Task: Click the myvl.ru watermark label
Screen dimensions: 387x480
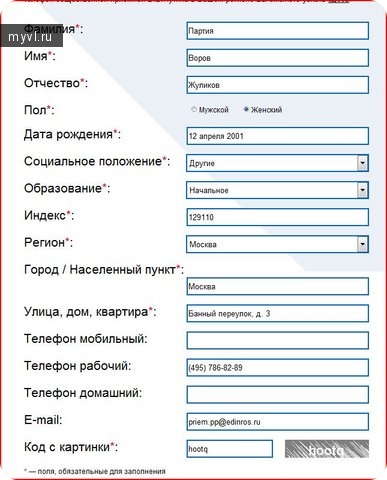Action: (x=31, y=36)
